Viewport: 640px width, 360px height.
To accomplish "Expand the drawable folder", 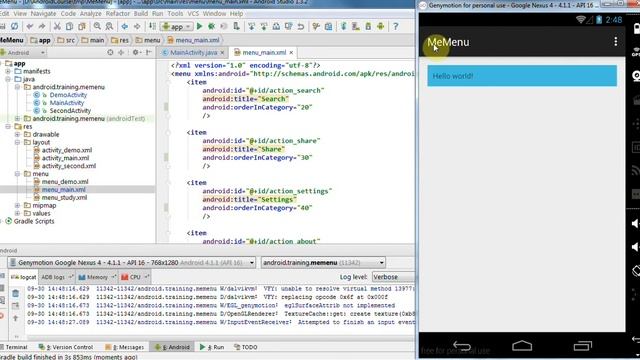I will click(17, 134).
